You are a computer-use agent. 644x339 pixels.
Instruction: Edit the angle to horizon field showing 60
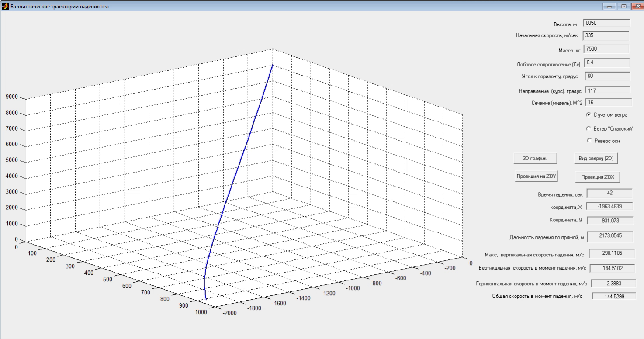coord(607,76)
